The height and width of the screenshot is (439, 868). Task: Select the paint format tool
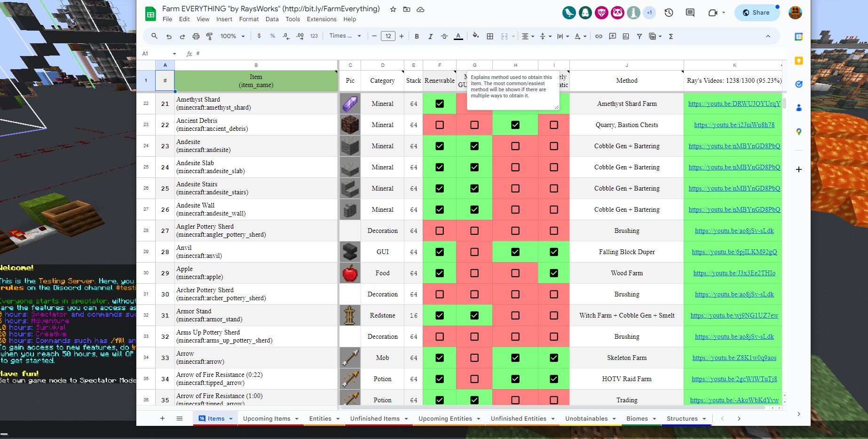(x=210, y=36)
